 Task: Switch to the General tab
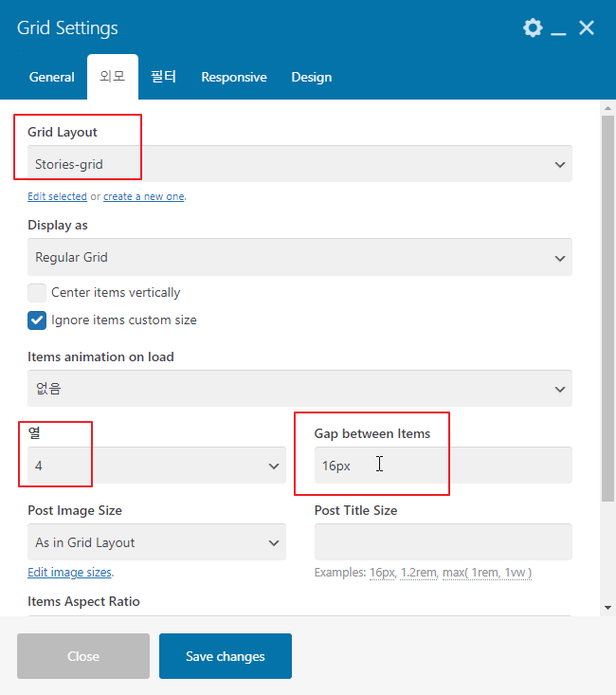tap(52, 78)
